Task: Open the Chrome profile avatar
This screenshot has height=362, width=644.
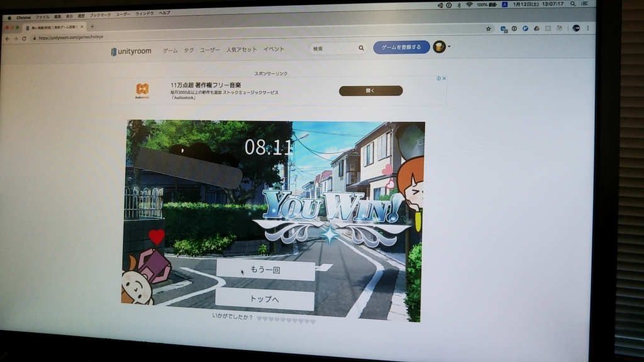Action: [x=576, y=28]
